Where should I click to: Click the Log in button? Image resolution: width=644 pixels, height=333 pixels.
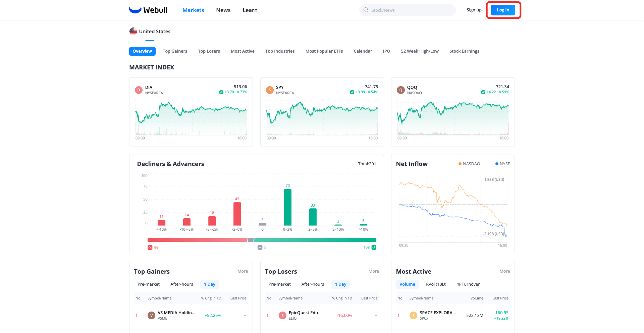pyautogui.click(x=503, y=10)
